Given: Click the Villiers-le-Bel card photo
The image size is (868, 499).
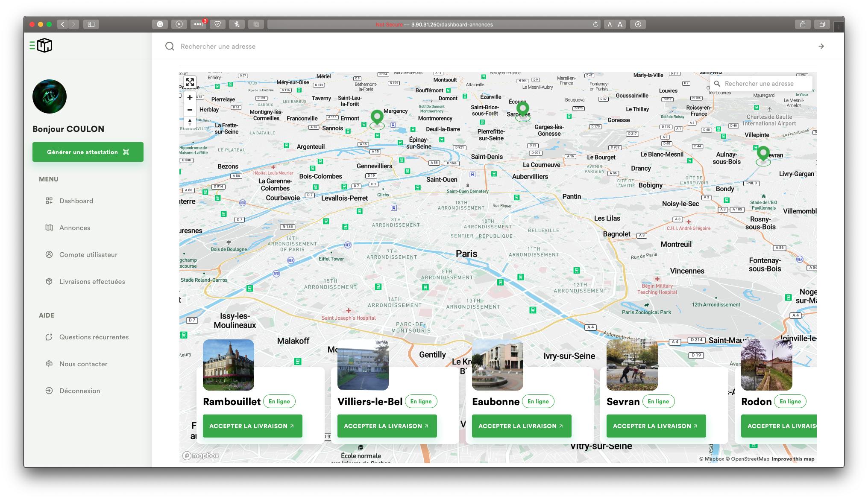Looking at the screenshot, I should 363,365.
